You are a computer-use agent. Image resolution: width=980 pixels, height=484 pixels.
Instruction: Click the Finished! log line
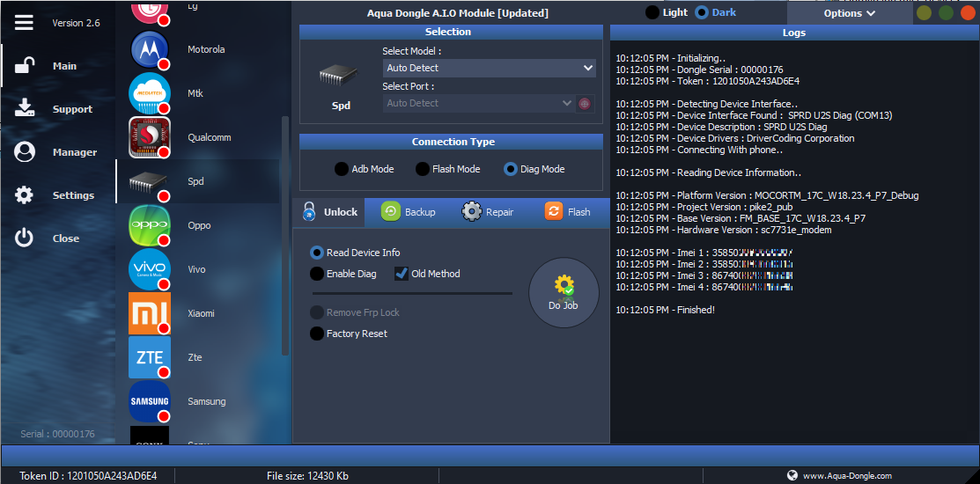point(665,310)
